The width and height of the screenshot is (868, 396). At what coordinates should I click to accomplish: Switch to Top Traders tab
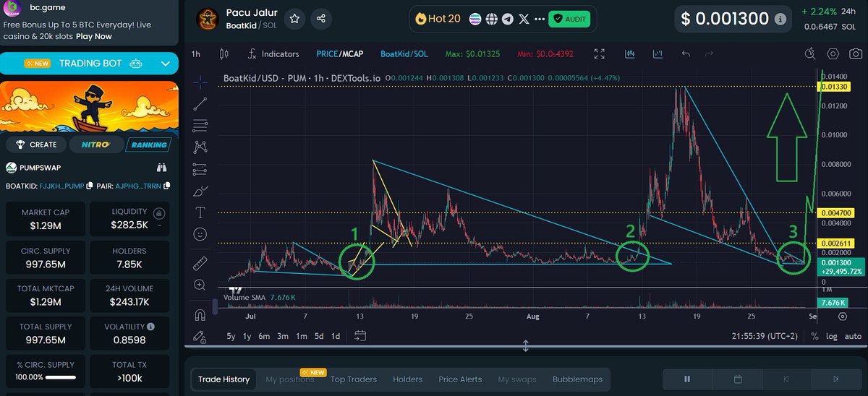click(x=355, y=379)
